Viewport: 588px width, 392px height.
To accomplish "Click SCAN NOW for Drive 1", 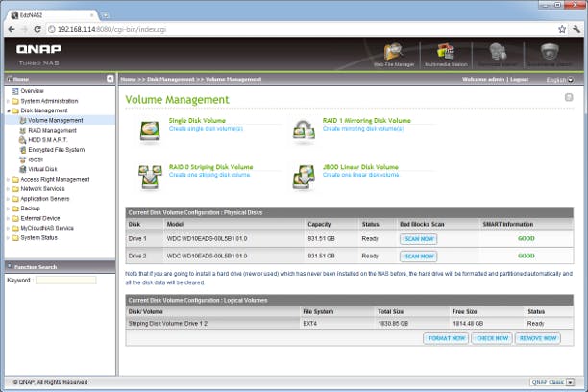I will [x=419, y=239].
